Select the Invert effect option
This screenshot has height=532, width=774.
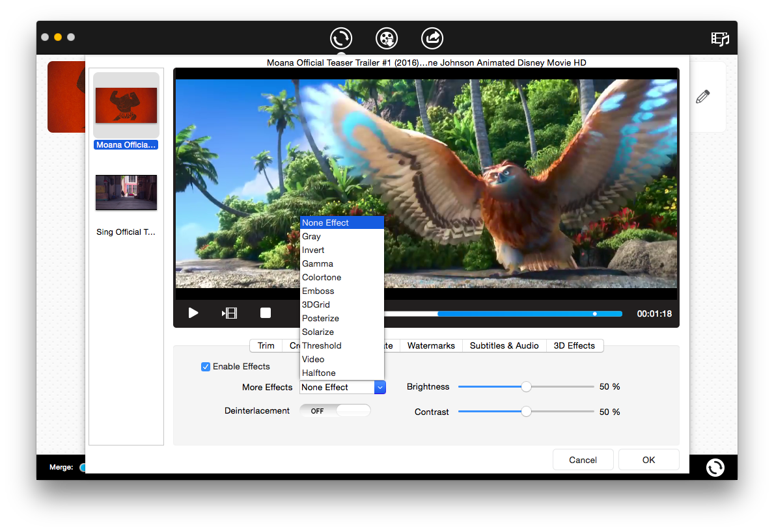[342, 250]
